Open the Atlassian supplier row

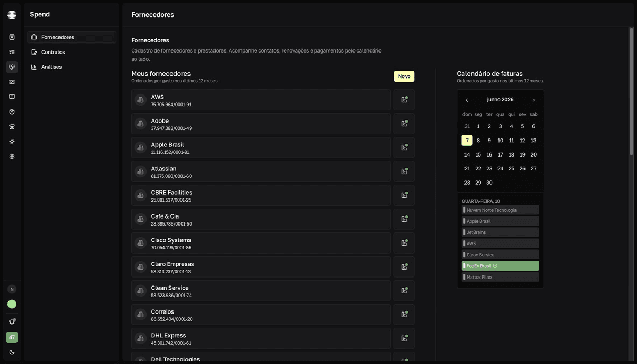point(261,171)
